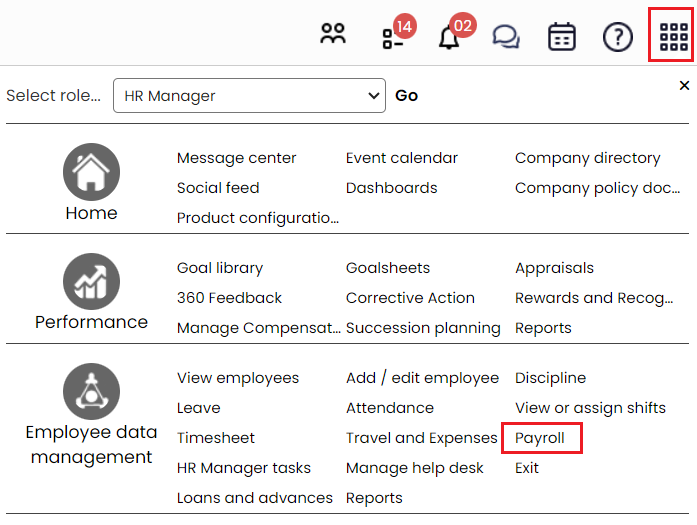Open Message center link

click(x=236, y=158)
